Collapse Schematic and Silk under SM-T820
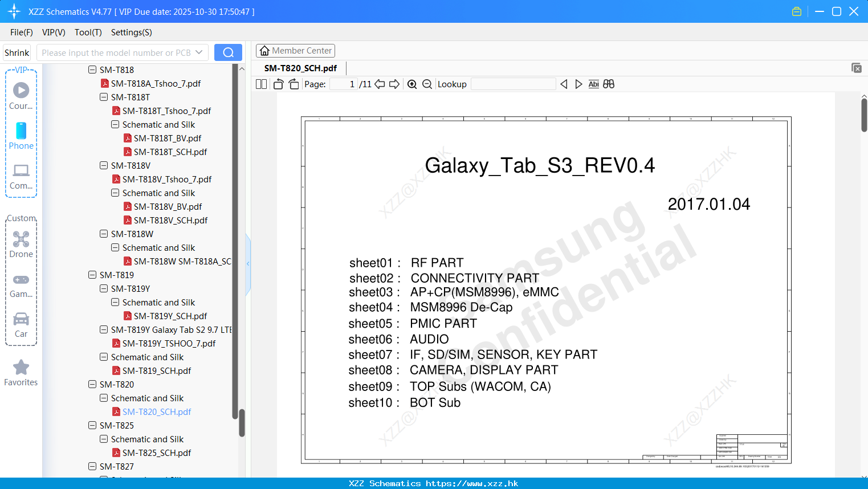Image resolution: width=868 pixels, height=489 pixels. [104, 398]
